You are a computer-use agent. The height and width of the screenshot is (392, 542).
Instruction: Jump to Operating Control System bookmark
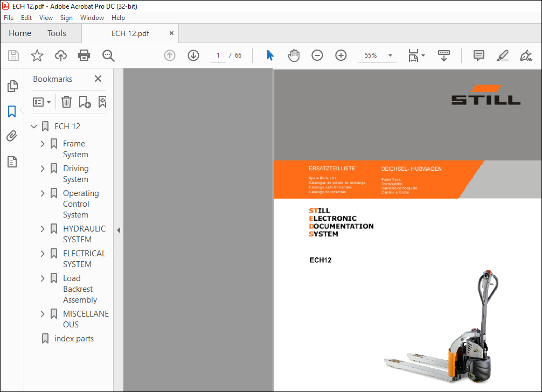81,204
